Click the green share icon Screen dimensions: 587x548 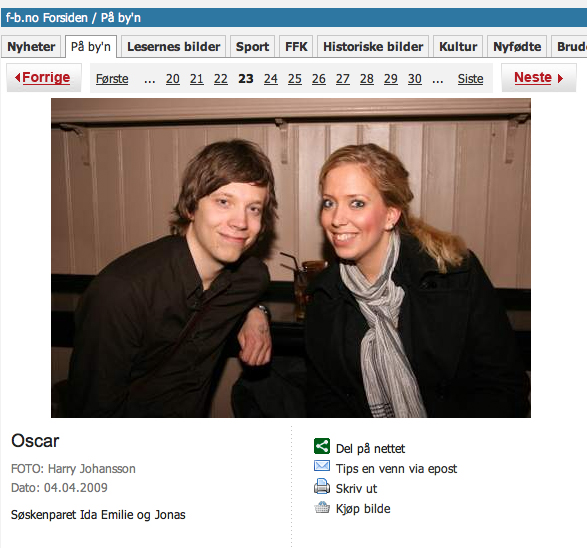[x=322, y=446]
